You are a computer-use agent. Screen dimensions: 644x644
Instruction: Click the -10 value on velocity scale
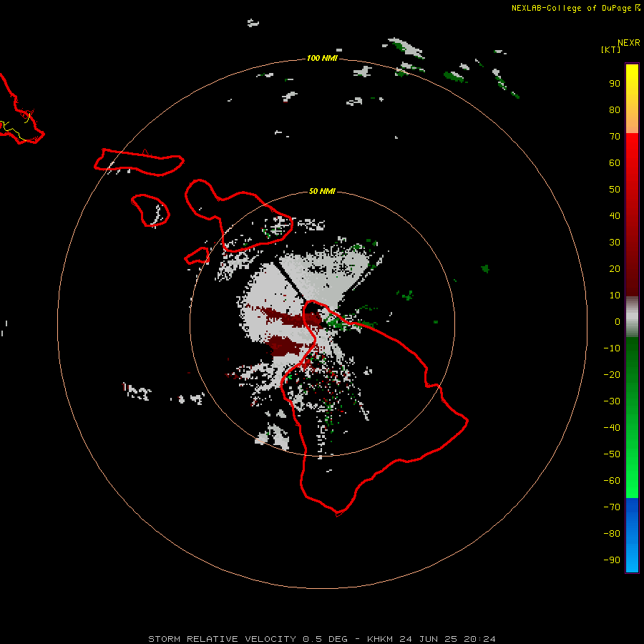(x=612, y=348)
